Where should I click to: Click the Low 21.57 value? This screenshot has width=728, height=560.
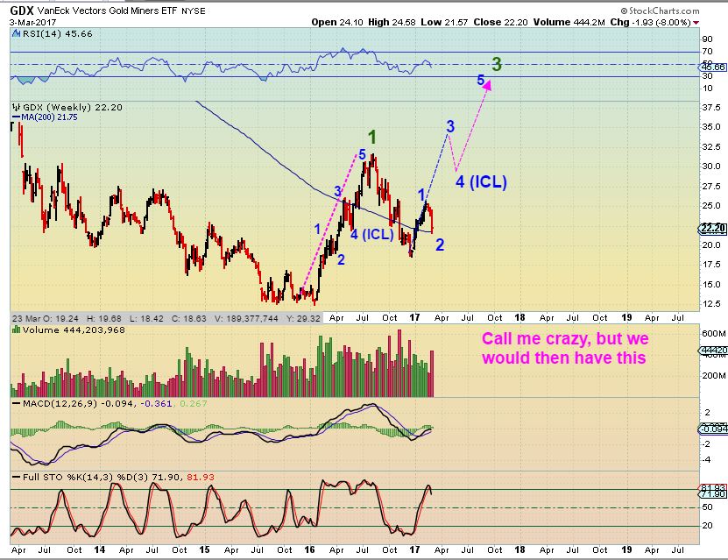(x=444, y=22)
